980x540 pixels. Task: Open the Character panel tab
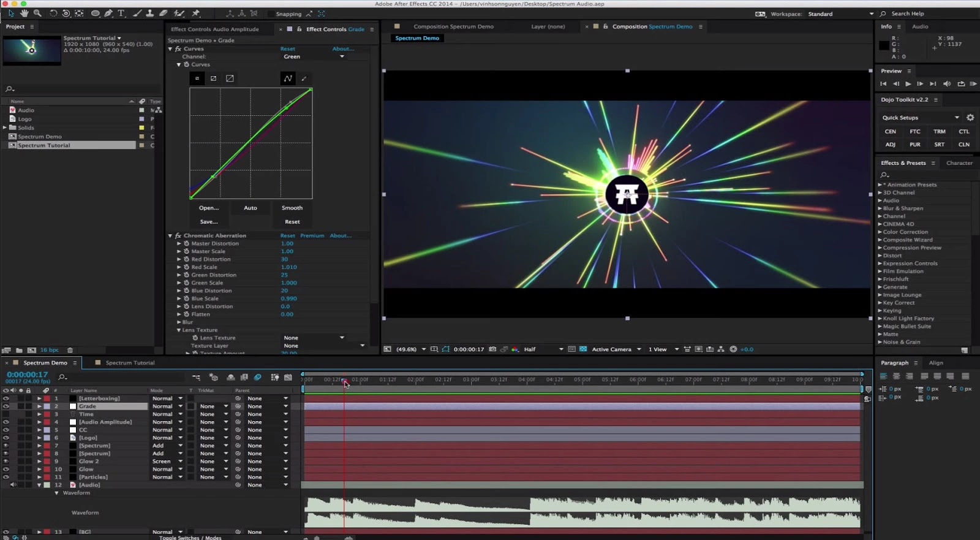[959, 163]
